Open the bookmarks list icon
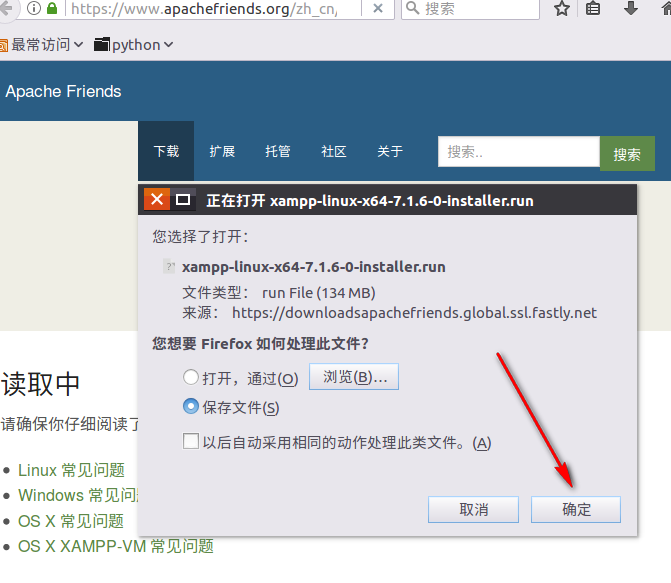The image size is (671, 583). click(593, 8)
